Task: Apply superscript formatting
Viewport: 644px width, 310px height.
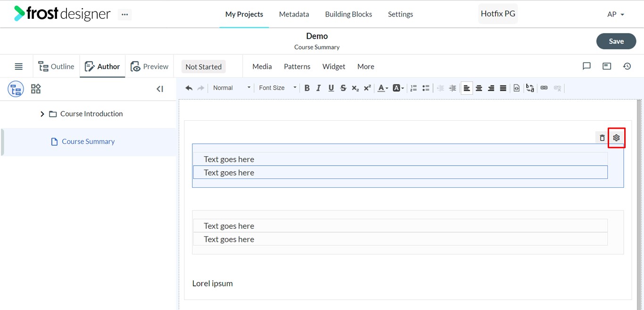Action: (x=367, y=88)
